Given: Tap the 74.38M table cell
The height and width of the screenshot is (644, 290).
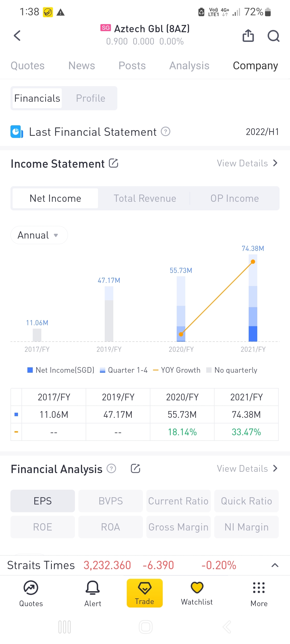Looking at the screenshot, I should pyautogui.click(x=246, y=415).
